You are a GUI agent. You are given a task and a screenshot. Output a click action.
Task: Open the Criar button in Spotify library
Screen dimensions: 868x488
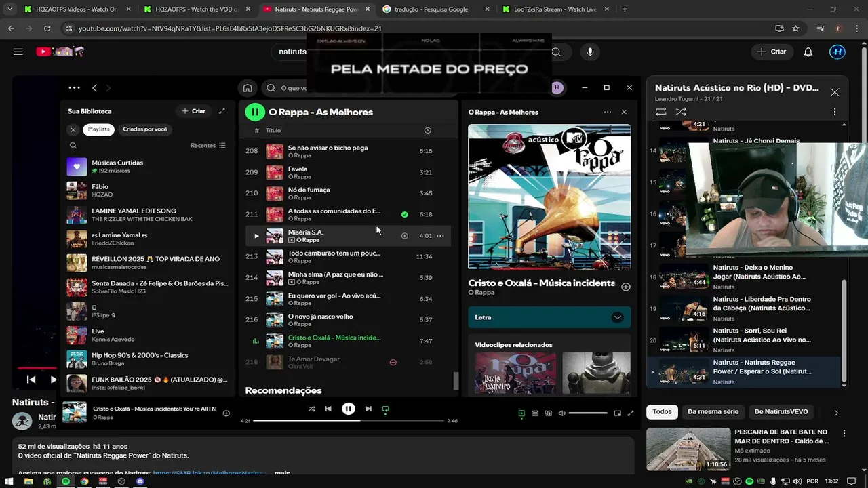193,111
